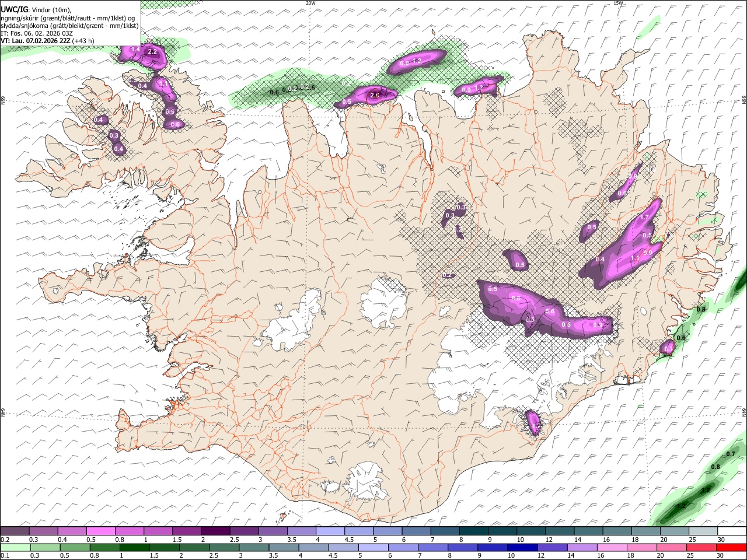Click the lavender snow swatch between 4 and 4.5
This screenshot has width=747, height=560.
tap(330, 531)
